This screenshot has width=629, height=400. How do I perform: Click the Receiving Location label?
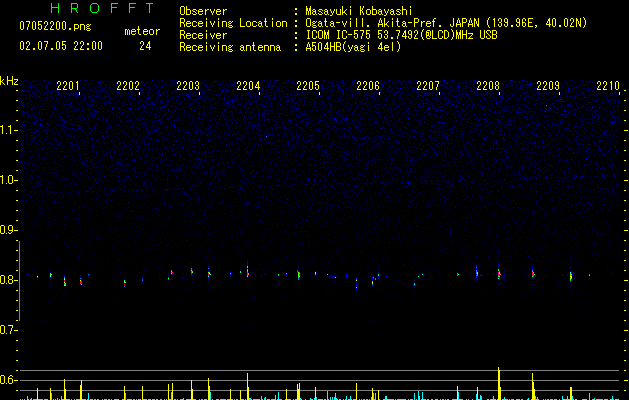pyautogui.click(x=233, y=23)
